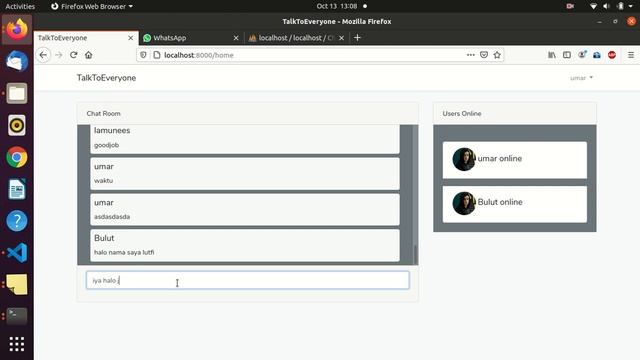Click the chat message input field
640x360 pixels.
247,280
